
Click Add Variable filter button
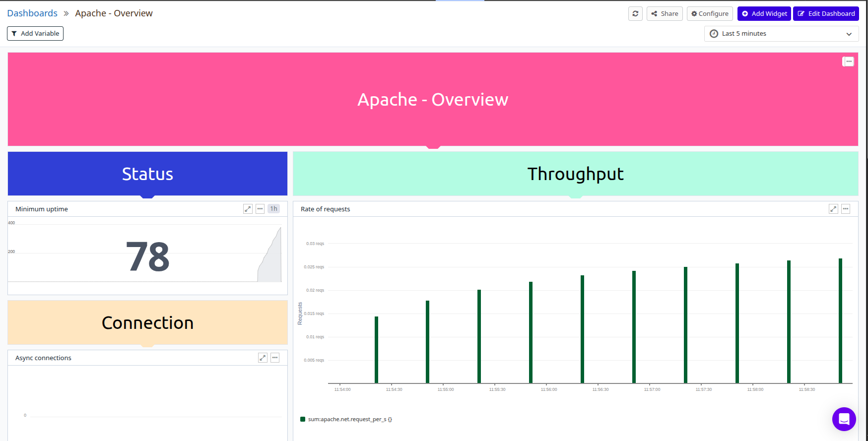(35, 34)
